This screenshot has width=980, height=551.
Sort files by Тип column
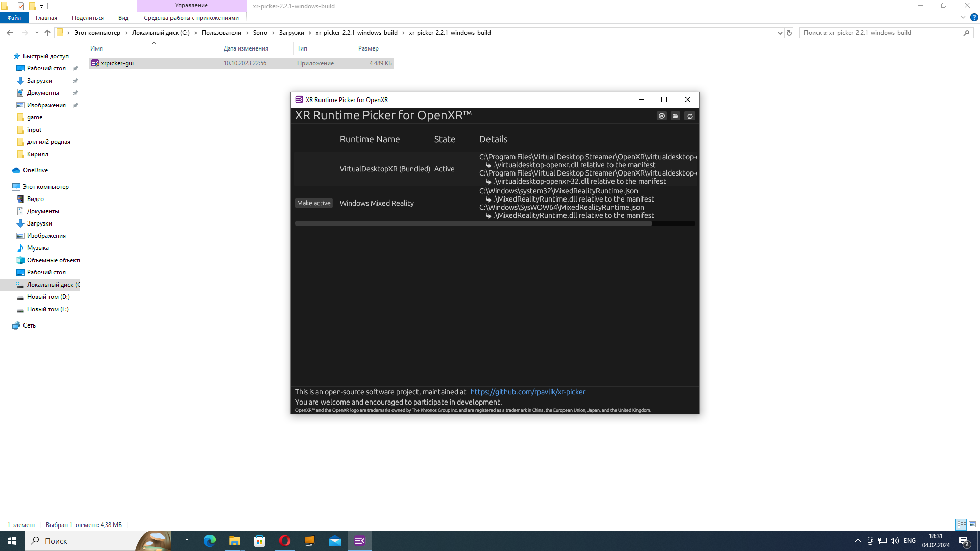tap(325, 48)
